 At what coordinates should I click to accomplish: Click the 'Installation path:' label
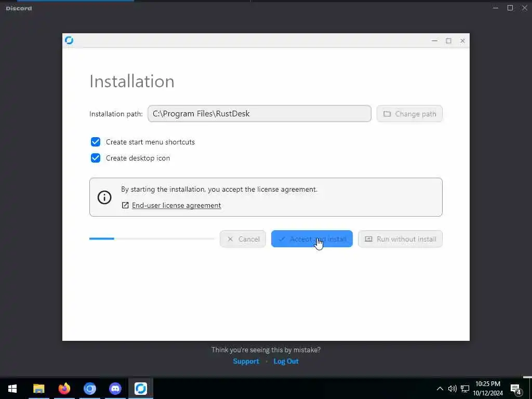116,114
